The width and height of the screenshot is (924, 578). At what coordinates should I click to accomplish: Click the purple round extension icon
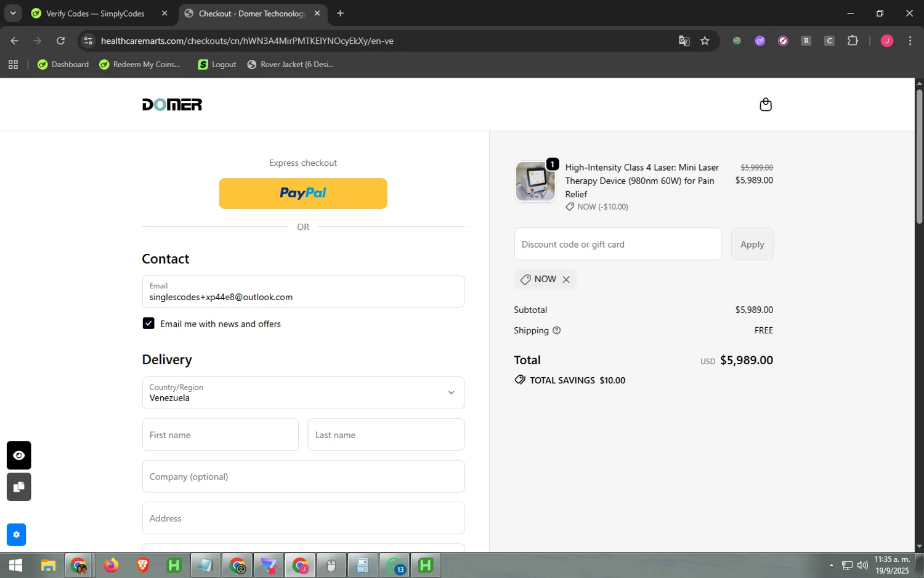[x=760, y=41]
